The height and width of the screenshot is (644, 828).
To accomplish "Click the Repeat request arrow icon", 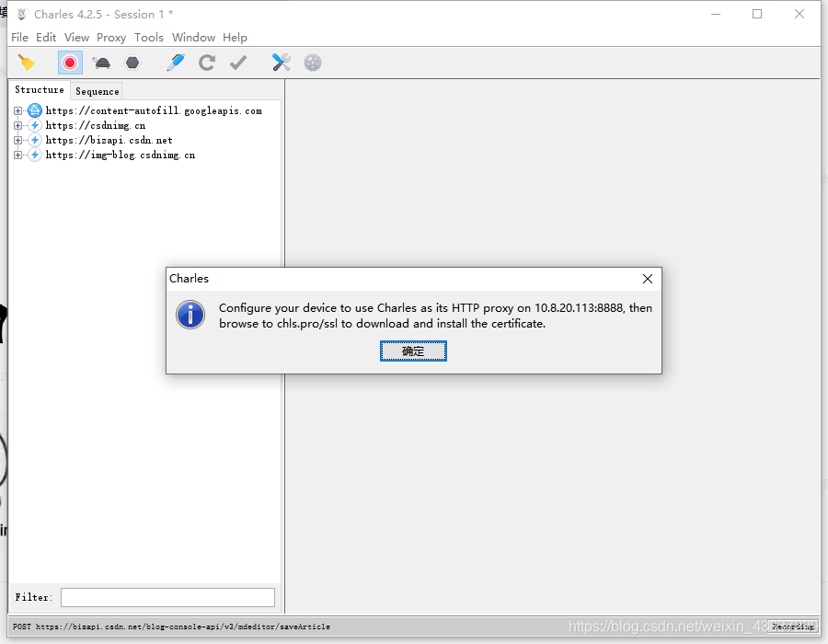I will [206, 63].
